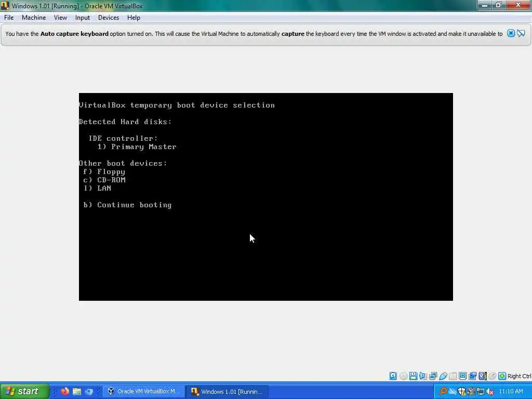Open the Windows Start menu
Image resolution: width=532 pixels, height=399 pixels.
click(x=24, y=391)
